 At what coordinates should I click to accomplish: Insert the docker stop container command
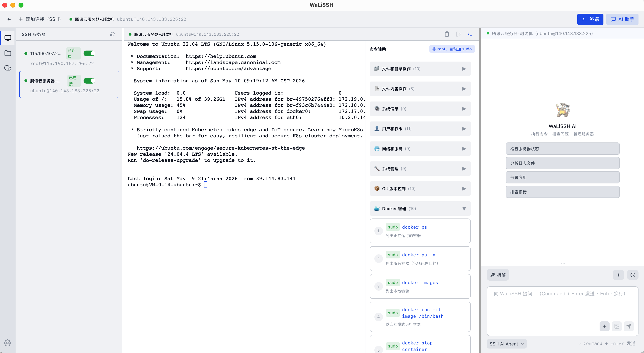[420, 344]
